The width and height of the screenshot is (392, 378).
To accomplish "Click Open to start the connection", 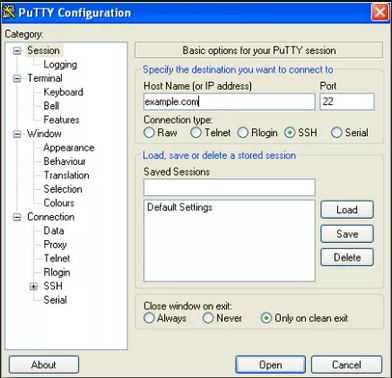I will coord(270,365).
